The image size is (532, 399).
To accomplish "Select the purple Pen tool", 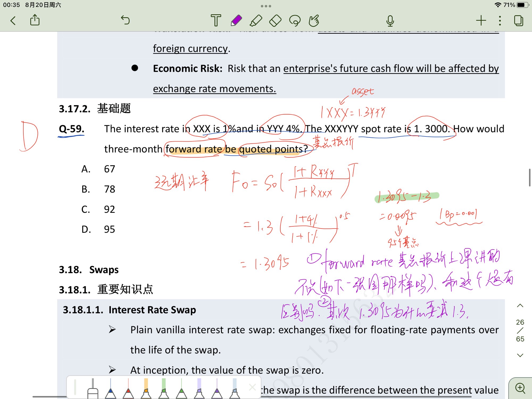I will click(236, 20).
